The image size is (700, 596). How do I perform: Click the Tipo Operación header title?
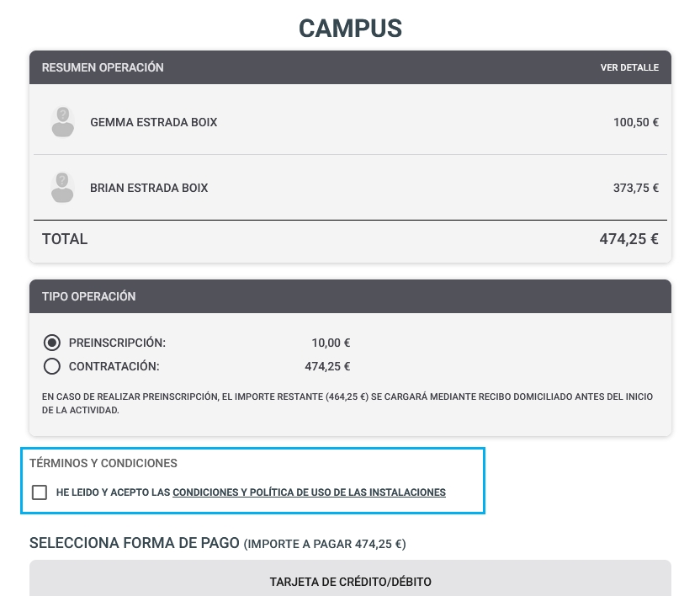[89, 296]
